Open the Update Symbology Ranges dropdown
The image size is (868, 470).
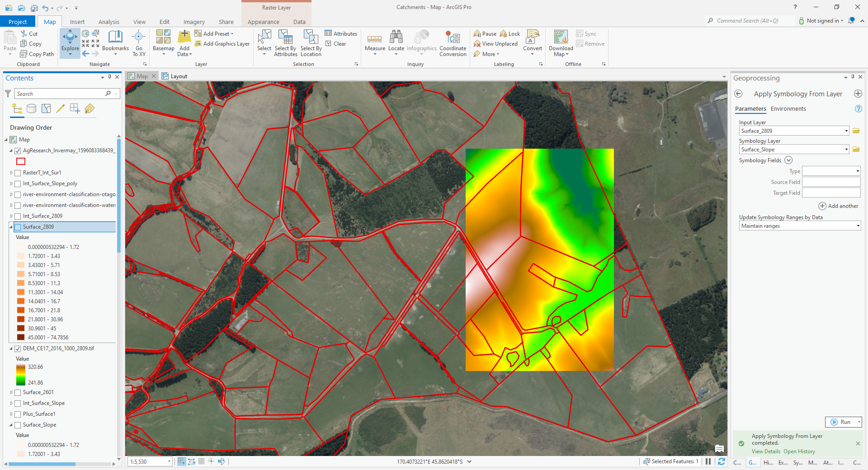click(x=858, y=226)
